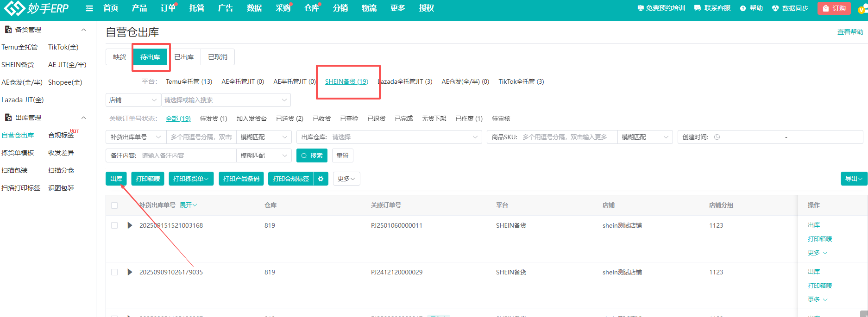
Task: Click the clock icon in 创建时间 field
Action: pyautogui.click(x=717, y=137)
